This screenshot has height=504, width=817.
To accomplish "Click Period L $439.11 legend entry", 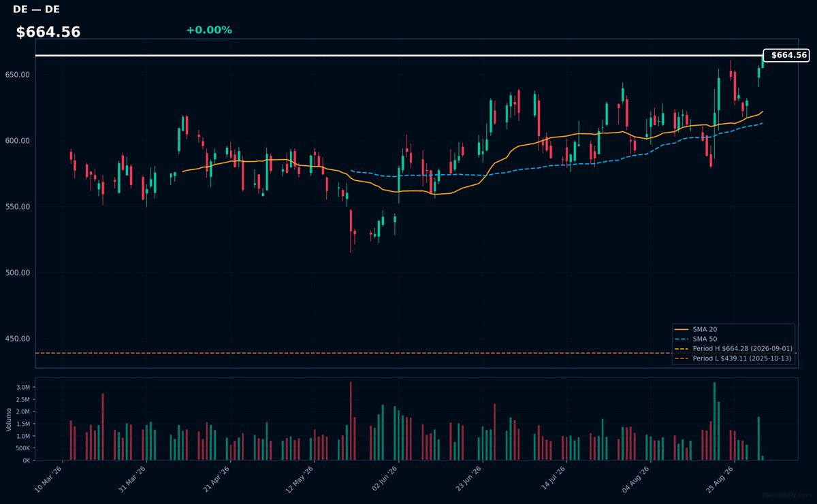I will coord(733,358).
